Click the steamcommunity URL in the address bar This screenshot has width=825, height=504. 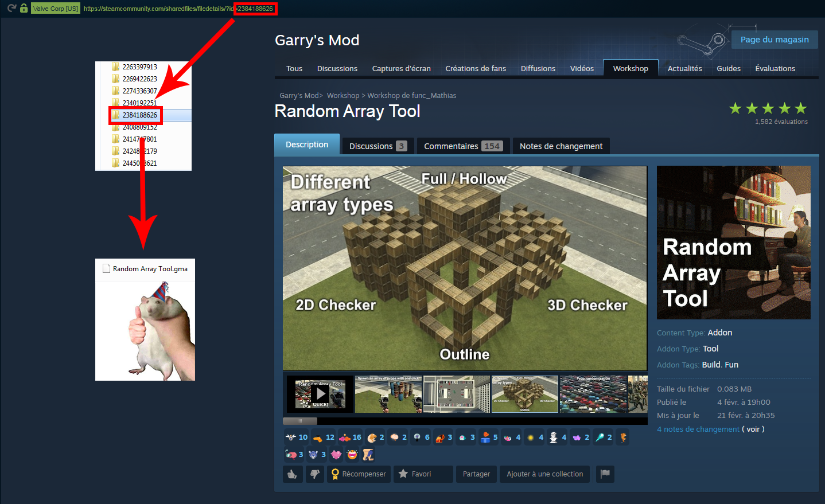(x=178, y=9)
